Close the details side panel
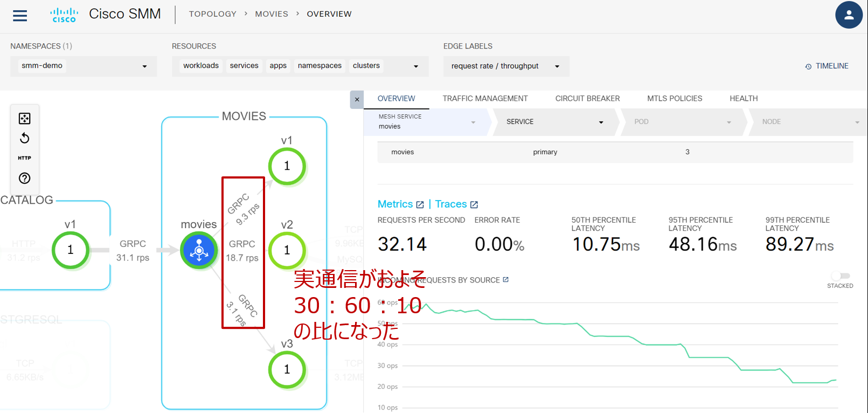 [x=357, y=100]
